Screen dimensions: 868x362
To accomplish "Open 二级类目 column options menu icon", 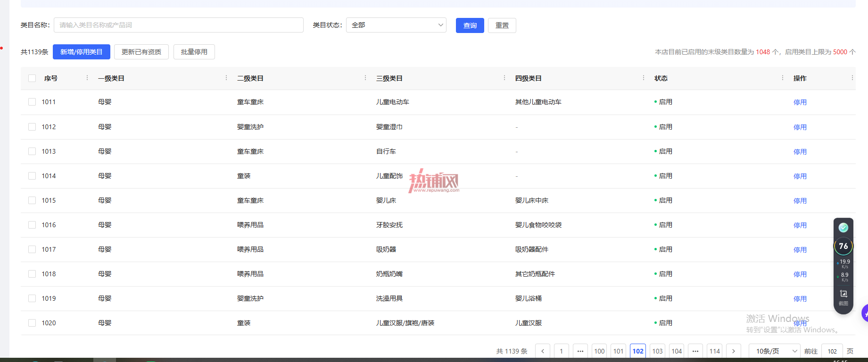I will click(365, 78).
